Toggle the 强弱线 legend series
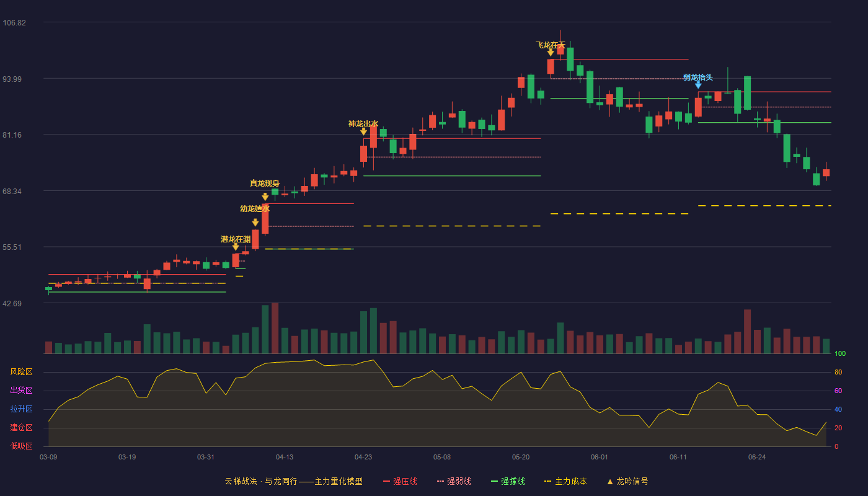 [454, 481]
